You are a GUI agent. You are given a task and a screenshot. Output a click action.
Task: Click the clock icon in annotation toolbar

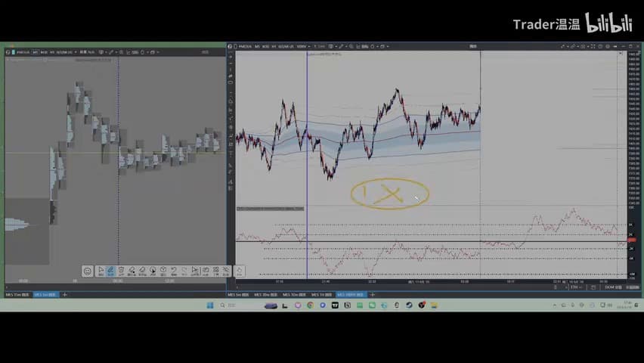coord(163,271)
